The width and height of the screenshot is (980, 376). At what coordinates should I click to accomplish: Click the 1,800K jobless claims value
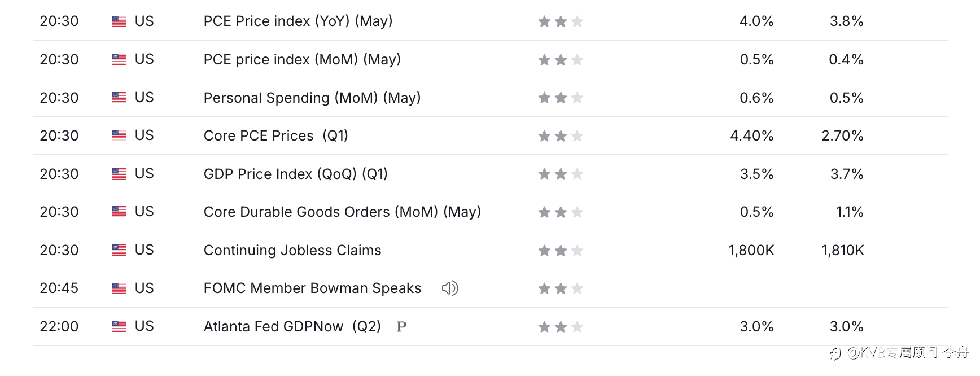[751, 250]
